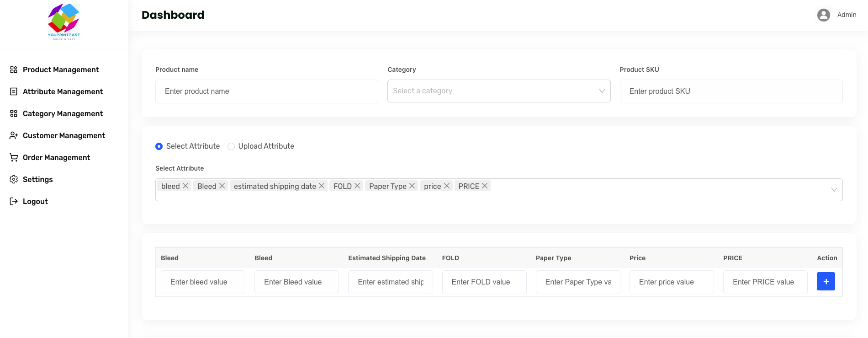Image resolution: width=868 pixels, height=338 pixels.
Task: Focus the Enter FOLD value field
Action: [x=484, y=282]
